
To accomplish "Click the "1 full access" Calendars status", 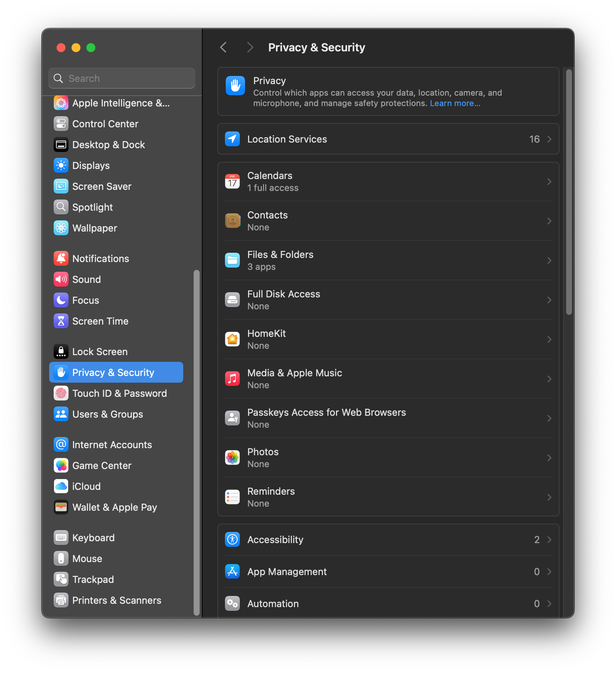I will click(x=273, y=188).
